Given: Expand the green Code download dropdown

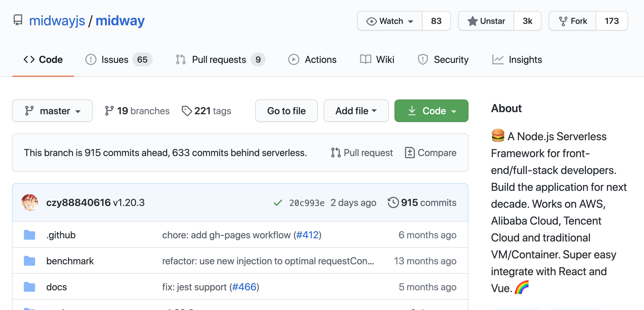Looking at the screenshot, I should 431,111.
